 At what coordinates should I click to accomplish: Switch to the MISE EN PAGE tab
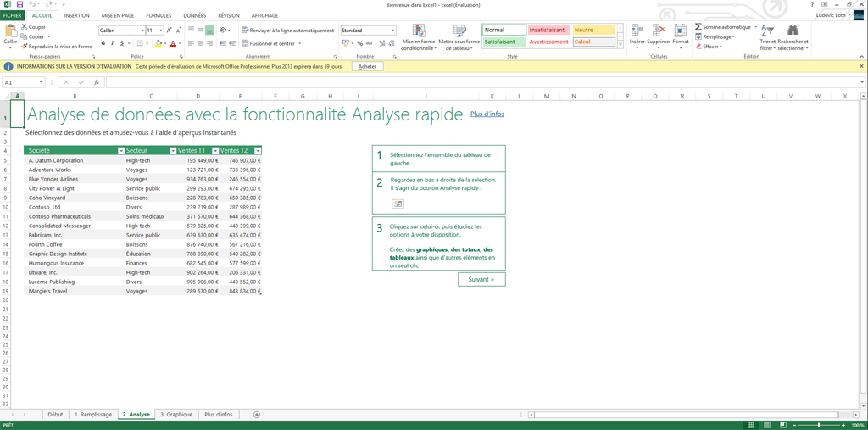[x=119, y=15]
